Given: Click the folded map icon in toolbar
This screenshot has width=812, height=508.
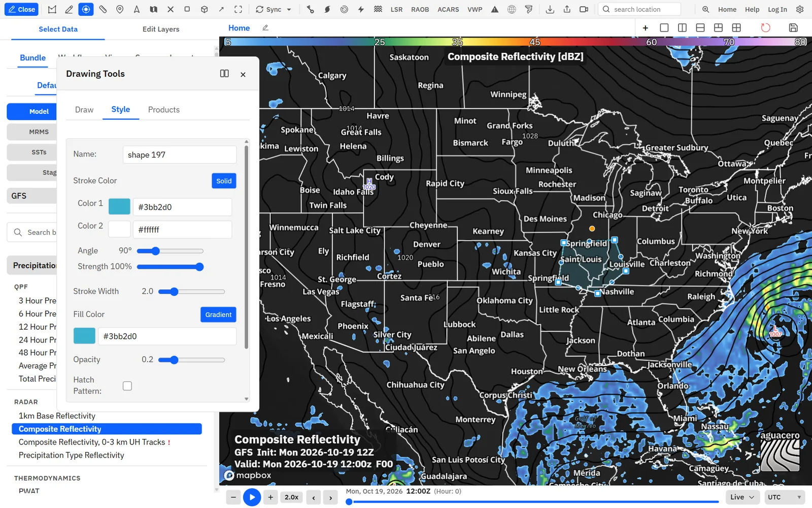Looking at the screenshot, I should point(153,9).
